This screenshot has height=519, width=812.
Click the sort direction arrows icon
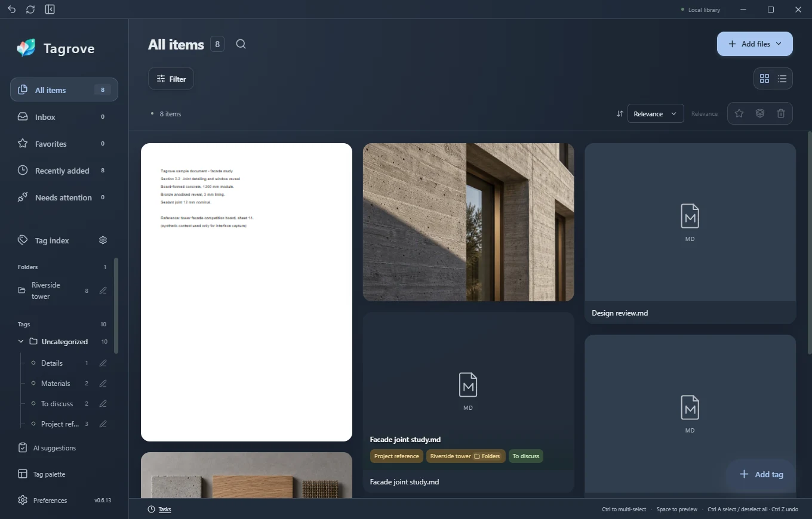(620, 114)
